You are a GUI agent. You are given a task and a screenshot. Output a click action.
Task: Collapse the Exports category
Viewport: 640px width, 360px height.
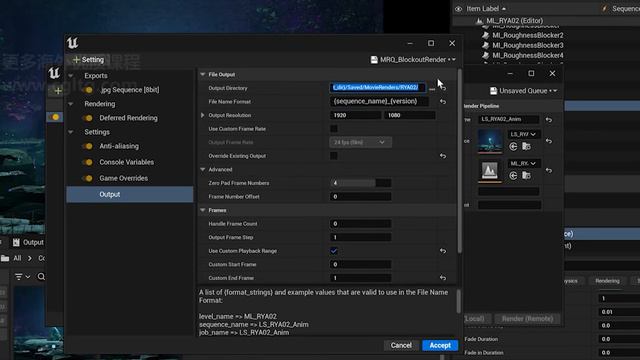[x=71, y=76]
